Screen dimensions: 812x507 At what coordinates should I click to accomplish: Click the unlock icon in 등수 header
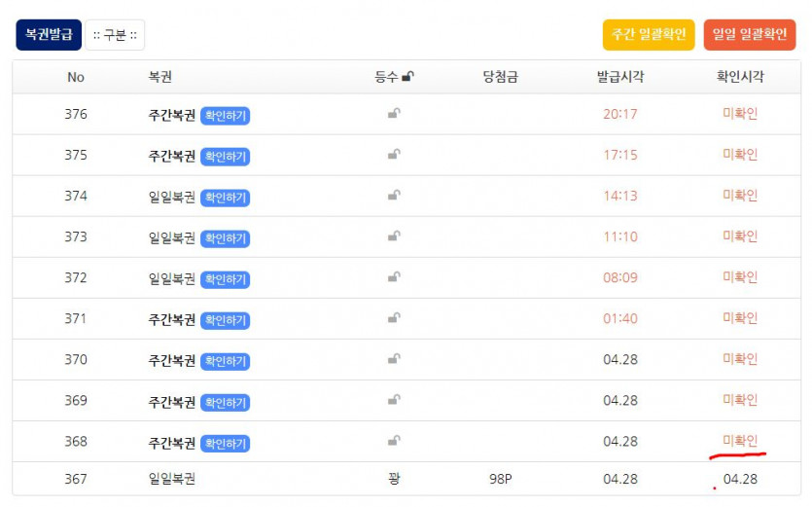(x=408, y=78)
